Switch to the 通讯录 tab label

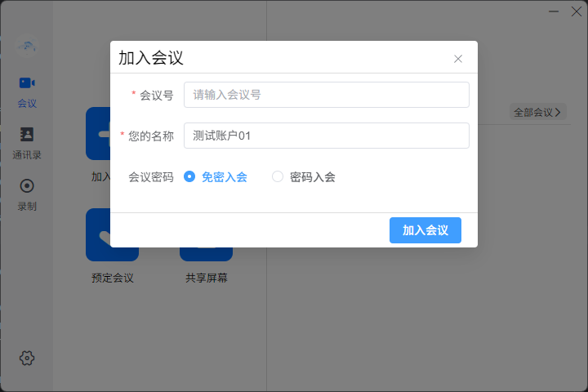(x=27, y=154)
